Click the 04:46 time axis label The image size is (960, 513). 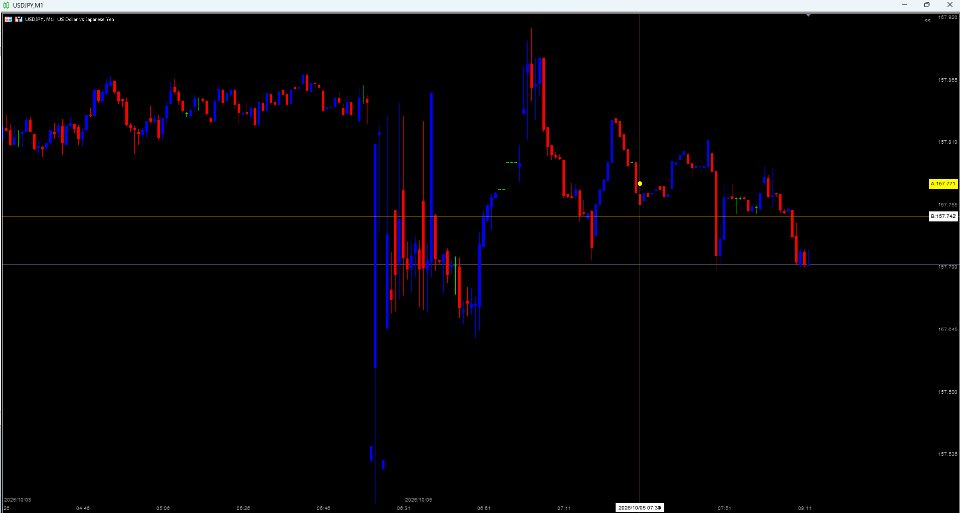pyautogui.click(x=83, y=508)
